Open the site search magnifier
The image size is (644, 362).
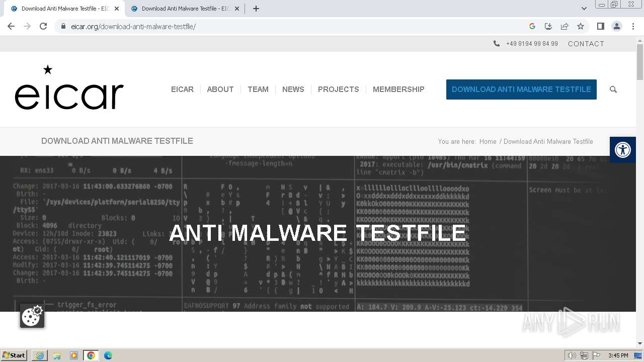tap(613, 89)
